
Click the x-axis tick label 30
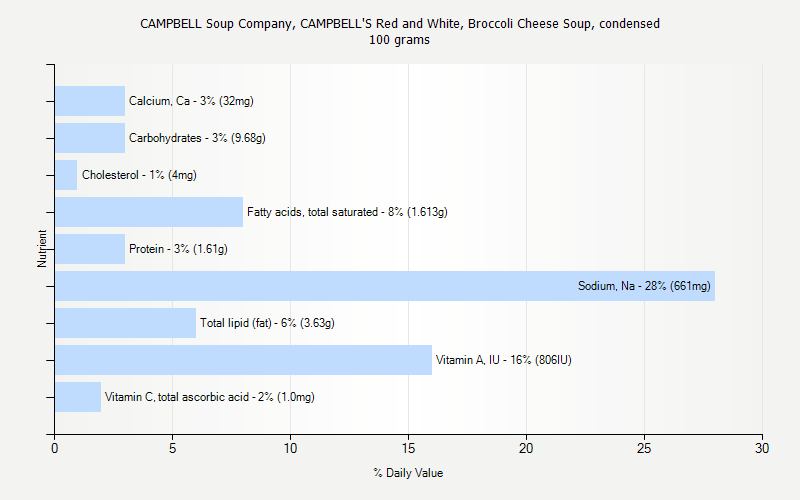[762, 450]
